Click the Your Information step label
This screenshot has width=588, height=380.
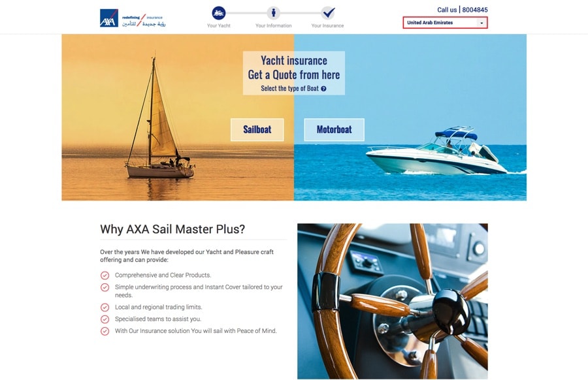[x=273, y=26]
